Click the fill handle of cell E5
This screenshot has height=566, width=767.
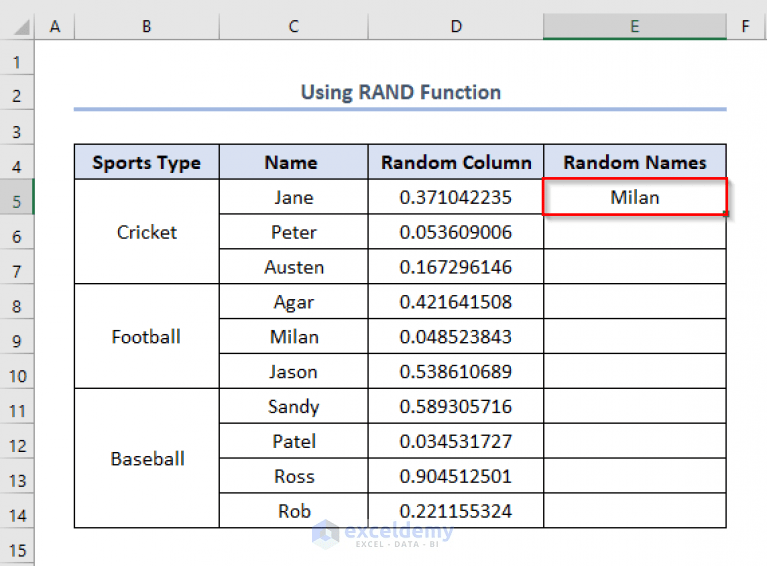pyautogui.click(x=726, y=213)
